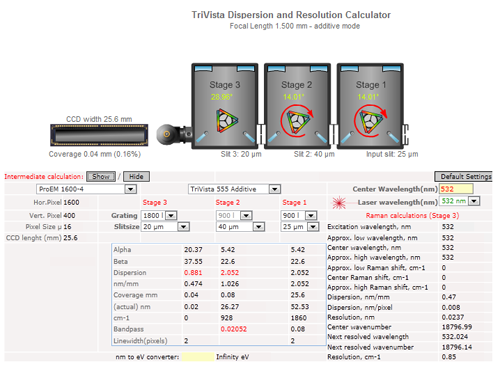Click the Stage 2 angle 14.01° label
Screen dimensions: 500x369
293,97
